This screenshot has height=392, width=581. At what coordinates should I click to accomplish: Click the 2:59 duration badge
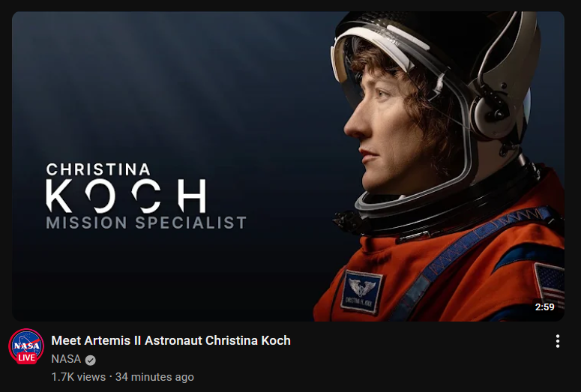(544, 307)
